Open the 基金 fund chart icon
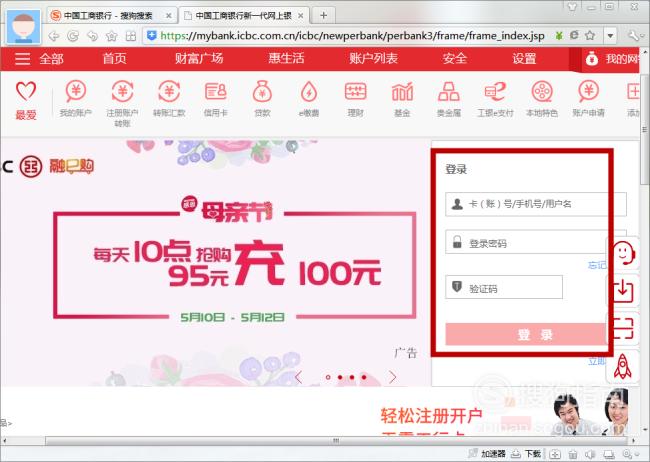The height and width of the screenshot is (462, 650). click(x=402, y=91)
